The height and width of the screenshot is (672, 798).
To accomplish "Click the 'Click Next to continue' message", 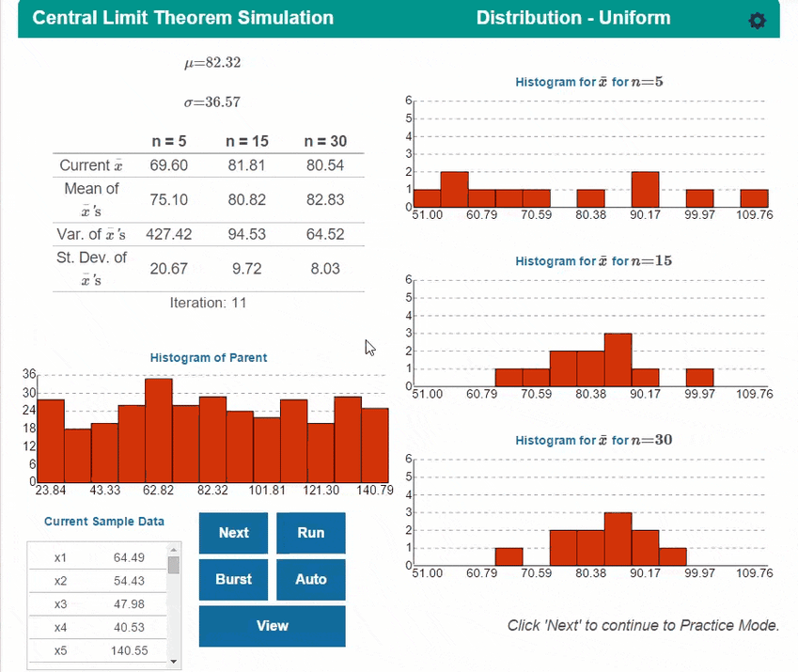I will 642,625.
